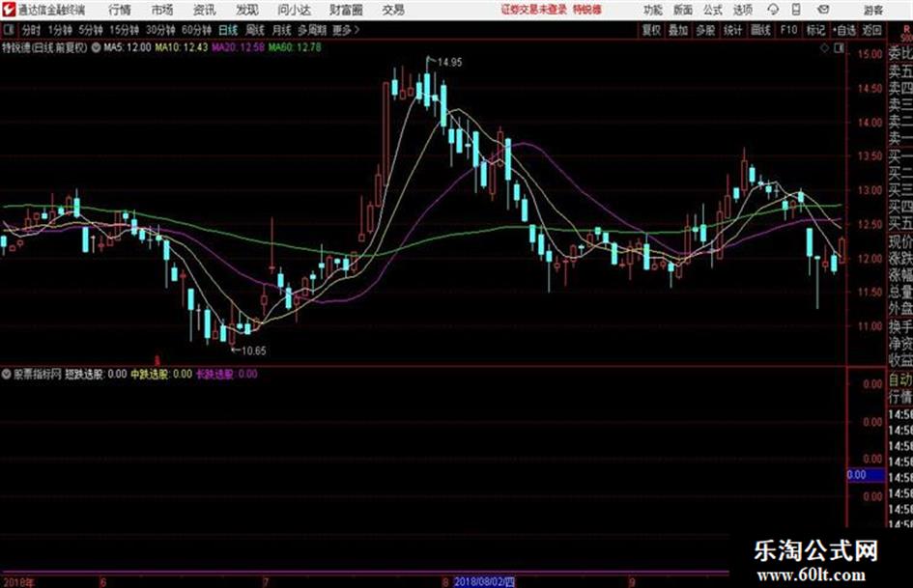Open the 财富圈 menu
Screen dimensions: 913x588
(x=347, y=10)
